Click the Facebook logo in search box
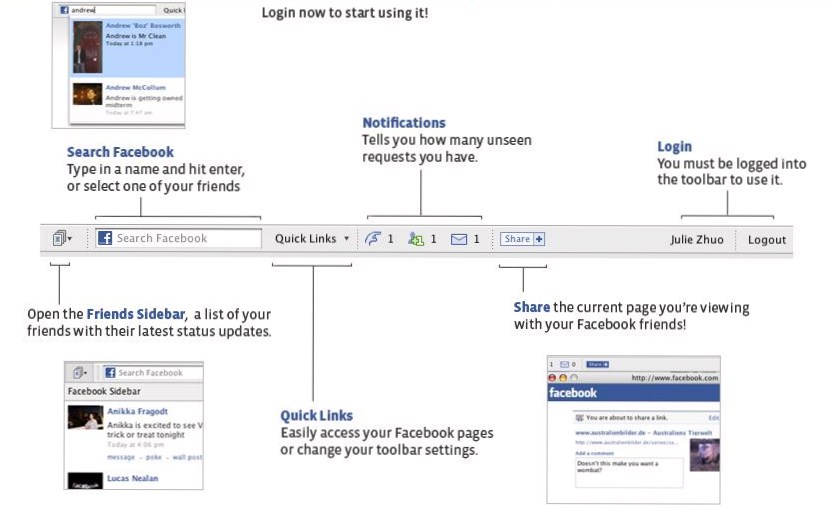Screen dimensions: 830x511 click(105, 238)
